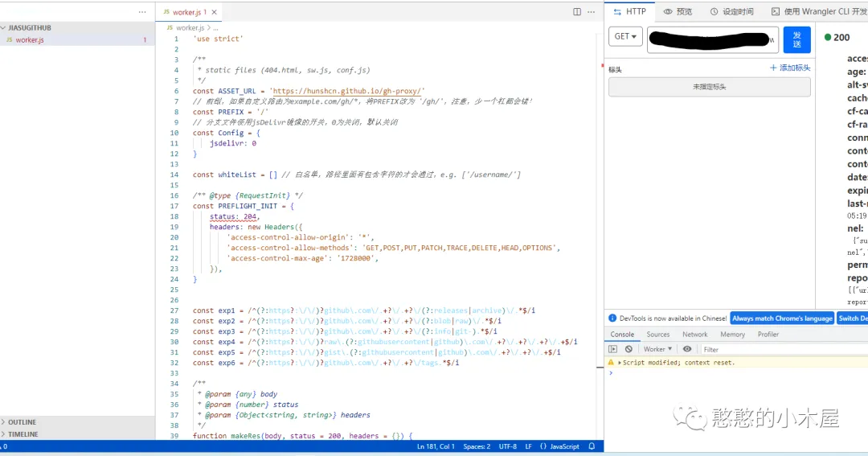
Task: Click Always match Chrome's language button
Action: 781,318
